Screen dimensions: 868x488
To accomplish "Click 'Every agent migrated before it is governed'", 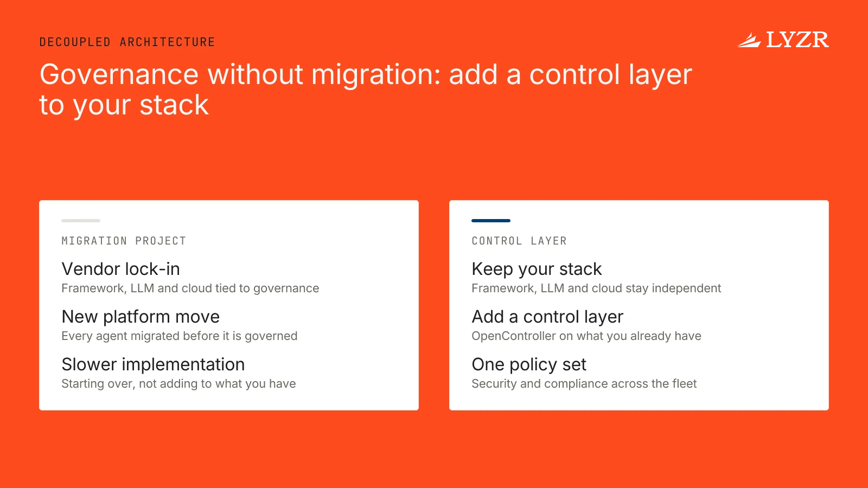I will [179, 336].
